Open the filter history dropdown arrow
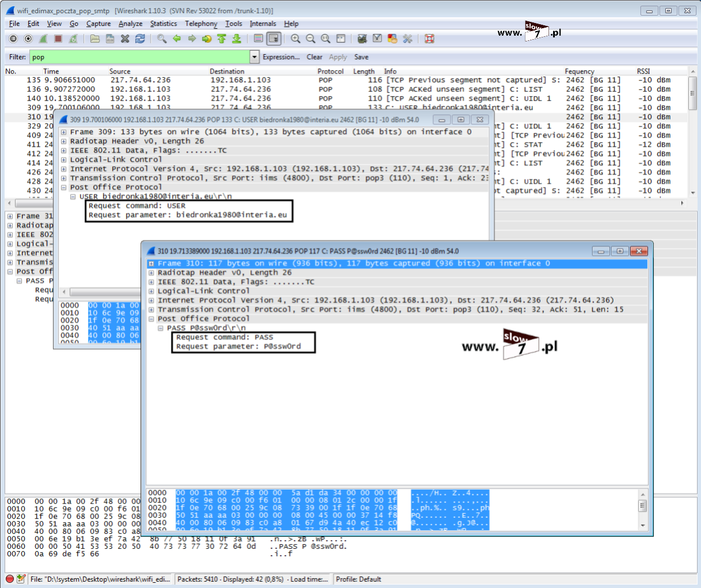 (254, 57)
